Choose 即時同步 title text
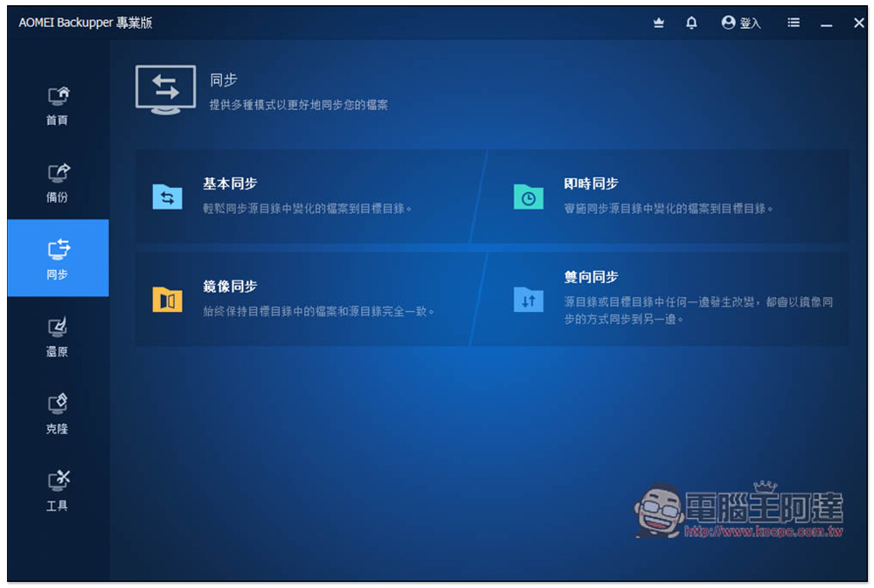The height and width of the screenshot is (588, 874). coord(592,183)
